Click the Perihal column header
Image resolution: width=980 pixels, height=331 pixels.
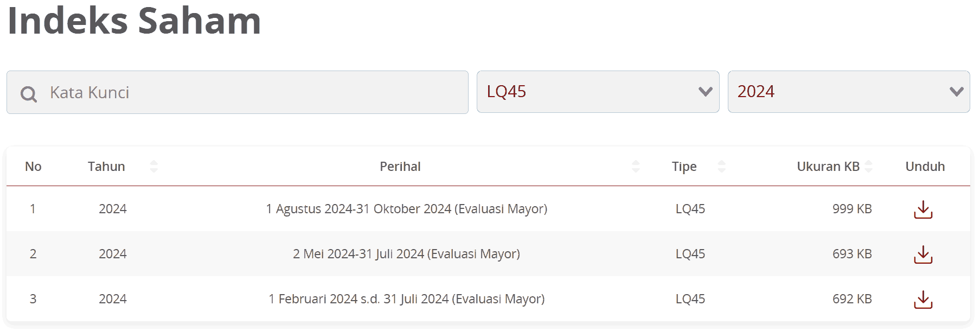pos(400,167)
